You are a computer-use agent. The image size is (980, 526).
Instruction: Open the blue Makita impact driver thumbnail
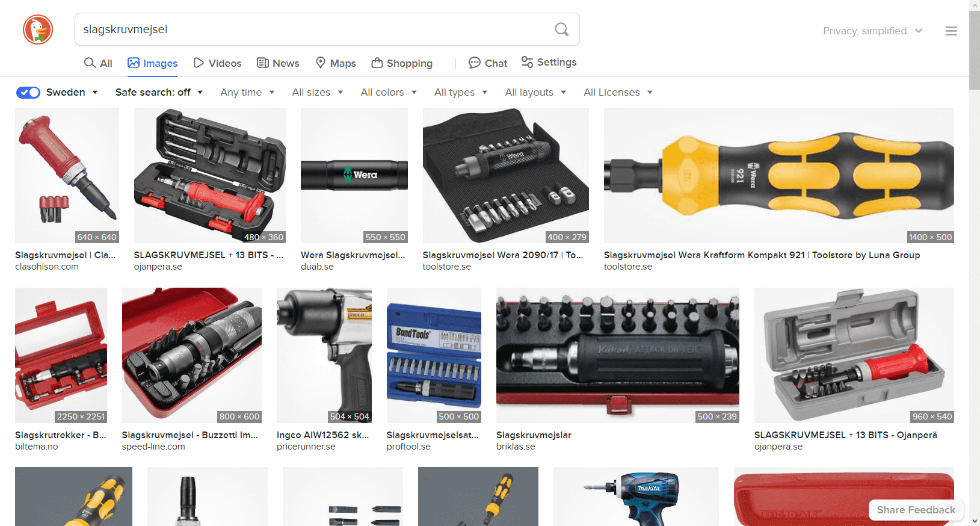pos(635,496)
